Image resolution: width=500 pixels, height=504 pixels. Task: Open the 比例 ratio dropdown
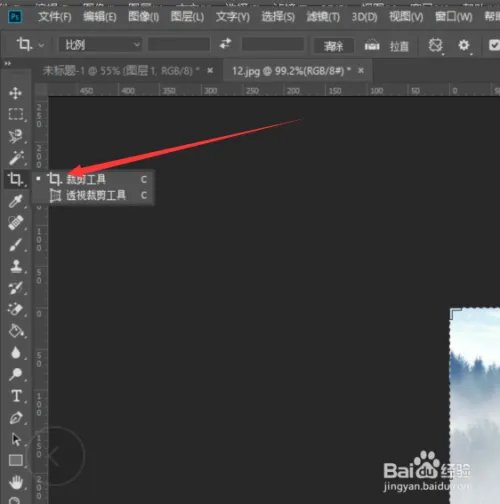(x=100, y=44)
